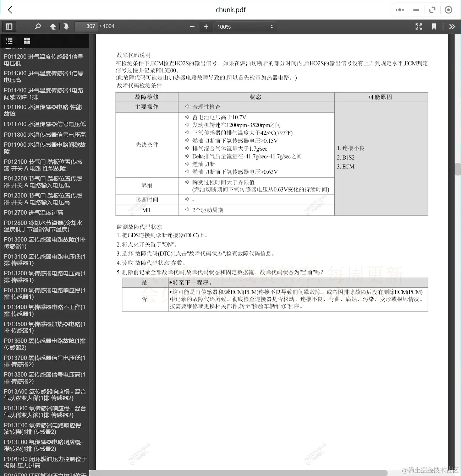Open bookmark P013E00 氧传感器电路响应慢
Image resolution: width=461 pixels, height=476 pixels.
(44, 428)
